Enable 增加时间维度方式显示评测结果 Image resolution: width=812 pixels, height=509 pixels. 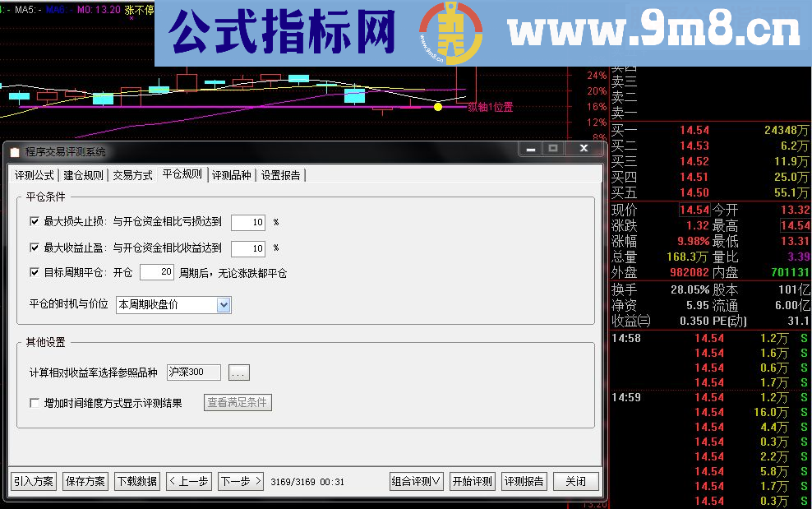click(35, 402)
